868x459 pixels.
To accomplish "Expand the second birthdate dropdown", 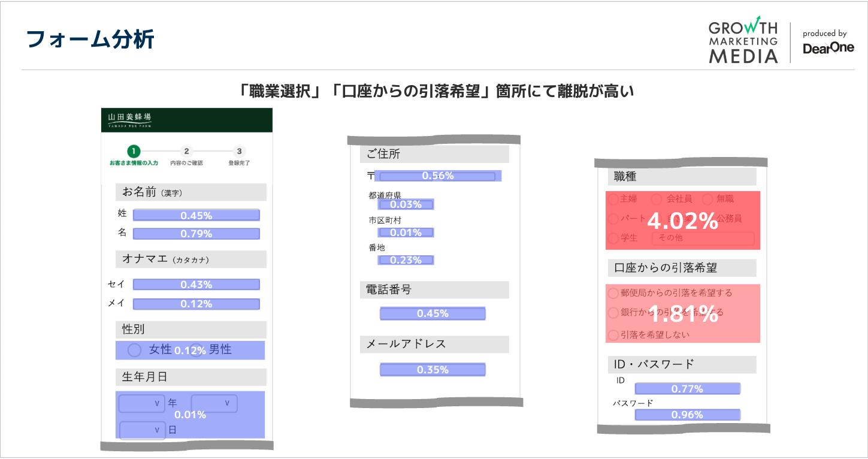I will 214,403.
